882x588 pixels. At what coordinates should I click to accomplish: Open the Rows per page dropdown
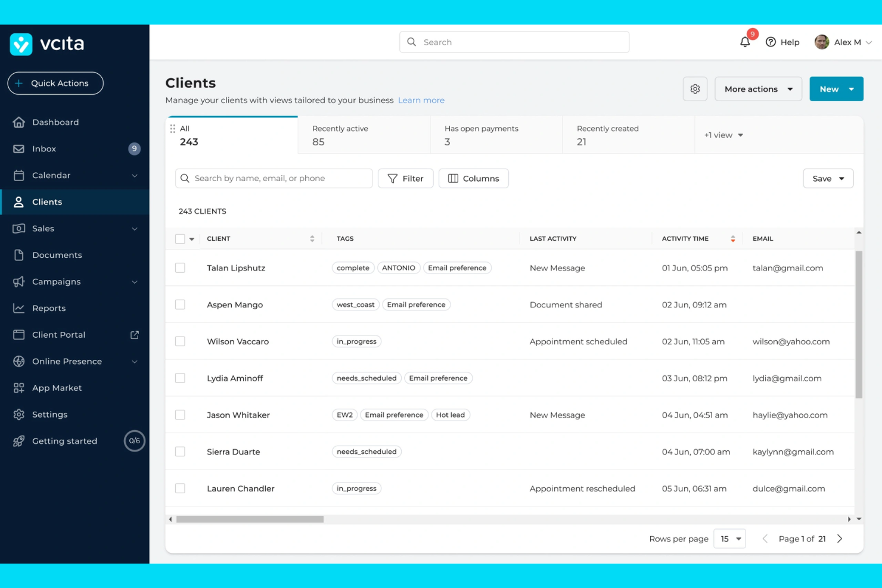(729, 538)
